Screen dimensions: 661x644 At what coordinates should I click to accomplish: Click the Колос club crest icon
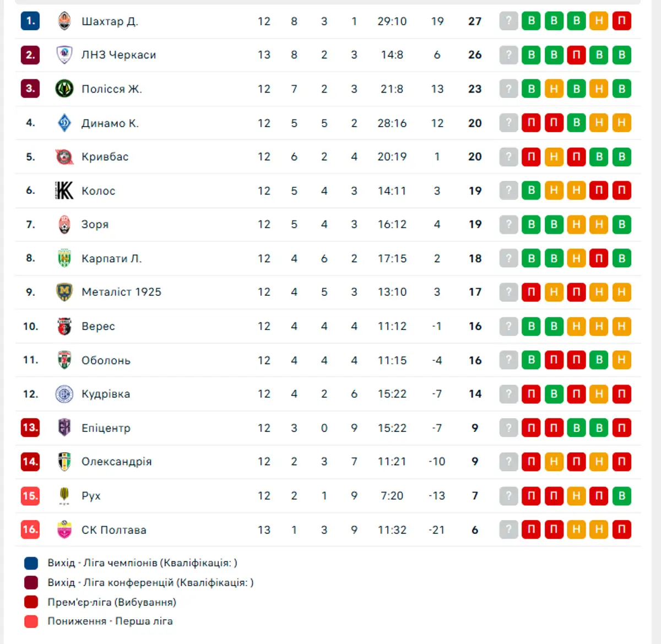[x=64, y=191]
